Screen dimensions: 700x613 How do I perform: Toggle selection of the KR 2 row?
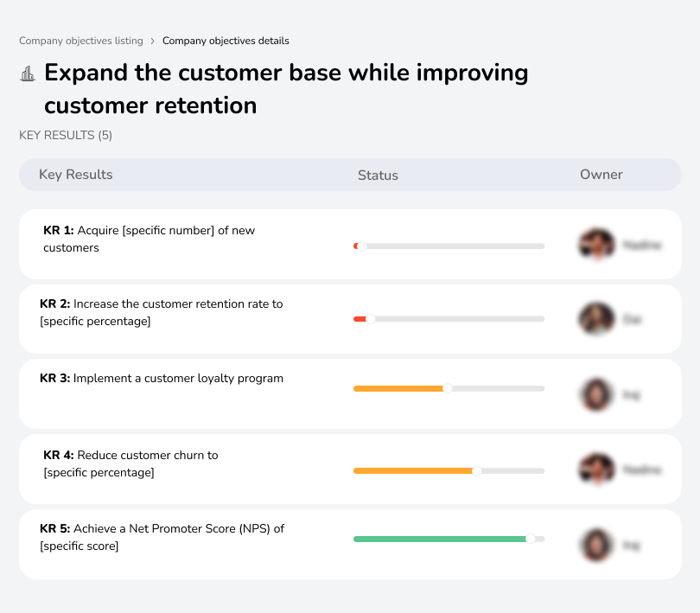350,318
